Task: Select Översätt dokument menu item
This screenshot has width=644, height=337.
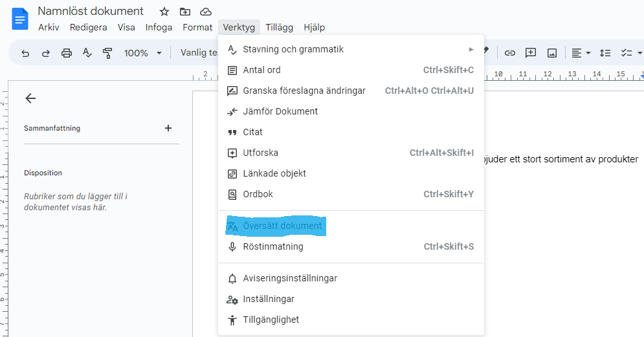Action: tap(282, 226)
